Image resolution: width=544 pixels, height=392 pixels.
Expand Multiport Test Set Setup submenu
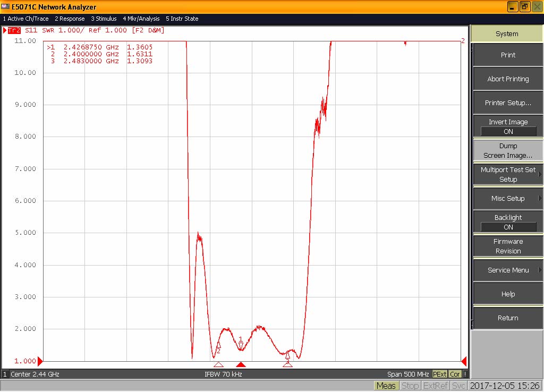click(508, 174)
